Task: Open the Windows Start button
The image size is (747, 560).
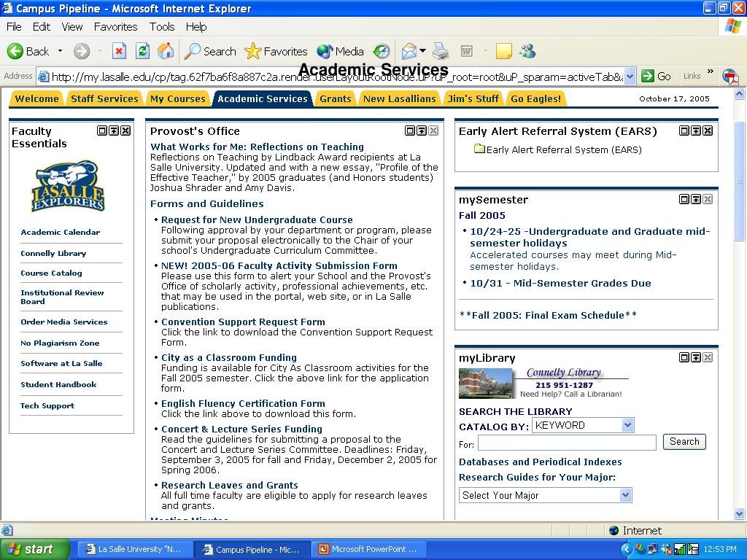Action: 34,549
